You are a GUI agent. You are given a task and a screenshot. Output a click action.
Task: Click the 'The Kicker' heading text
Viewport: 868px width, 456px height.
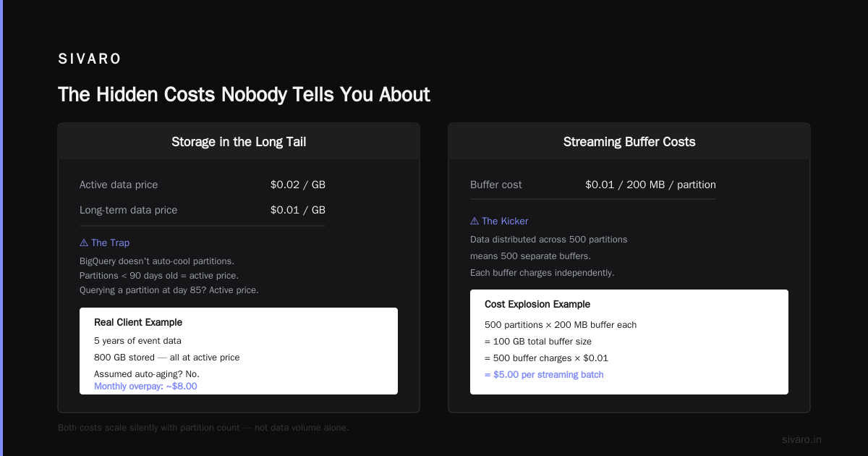[x=505, y=221]
